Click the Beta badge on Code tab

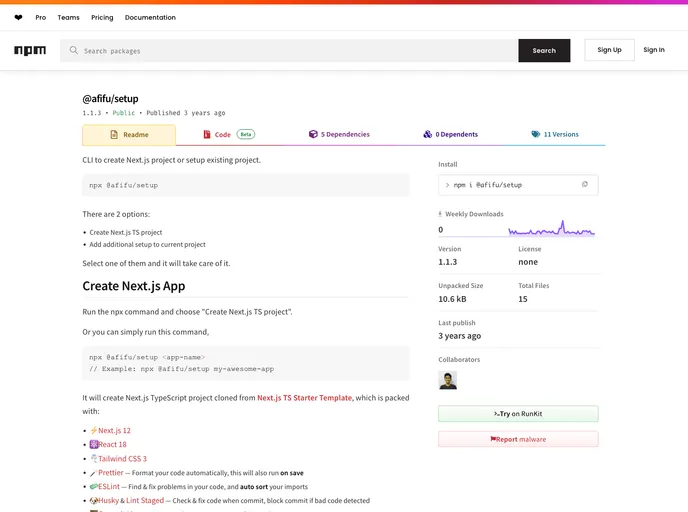pos(246,134)
